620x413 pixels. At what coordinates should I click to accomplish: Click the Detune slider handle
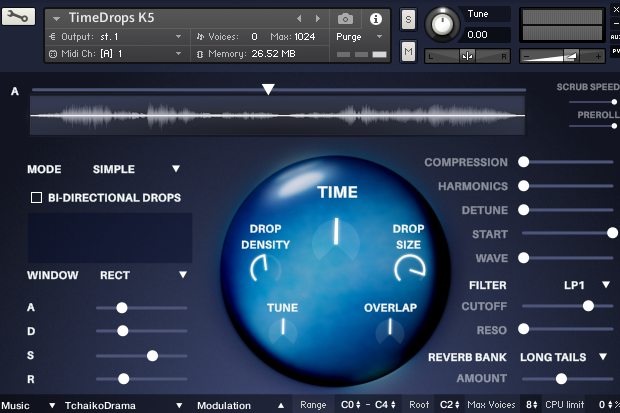524,210
